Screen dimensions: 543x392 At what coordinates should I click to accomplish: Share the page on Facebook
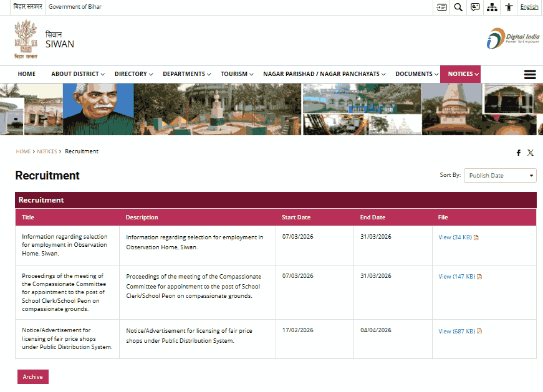518,153
